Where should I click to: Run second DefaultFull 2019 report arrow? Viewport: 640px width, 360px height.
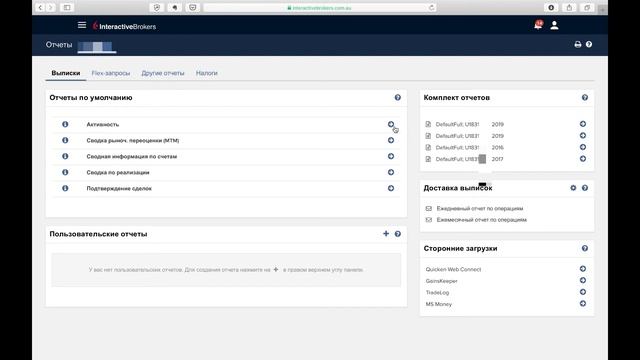583,136
